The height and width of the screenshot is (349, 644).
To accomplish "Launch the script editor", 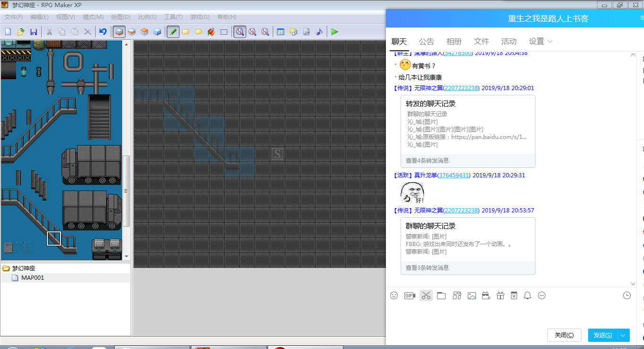I will (306, 32).
